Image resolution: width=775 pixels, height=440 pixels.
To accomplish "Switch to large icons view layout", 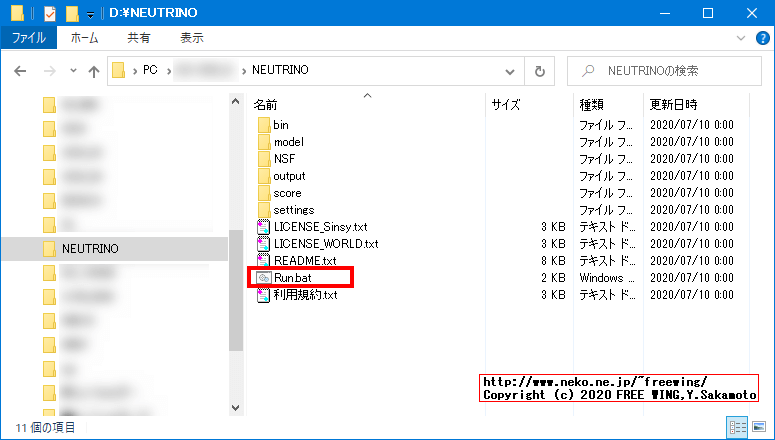I will [759, 427].
